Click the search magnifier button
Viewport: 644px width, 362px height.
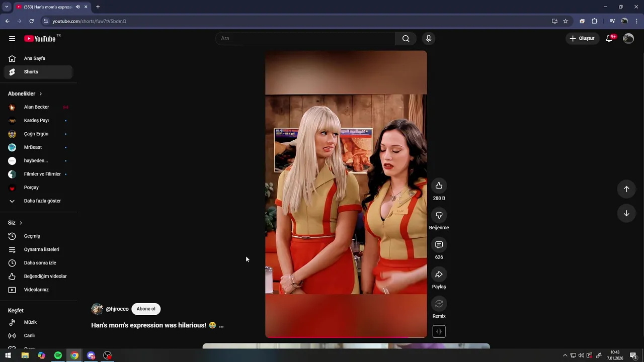pos(406,39)
